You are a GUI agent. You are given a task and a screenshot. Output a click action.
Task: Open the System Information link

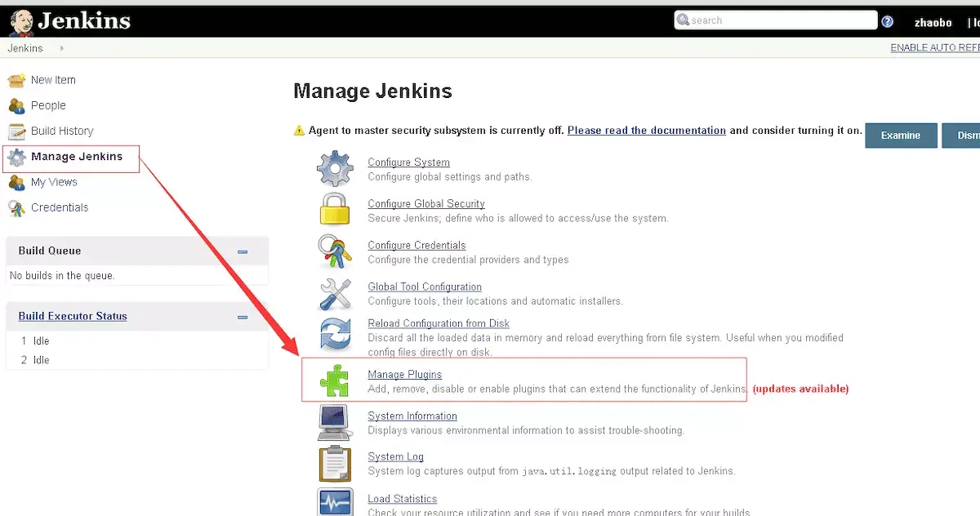(412, 416)
